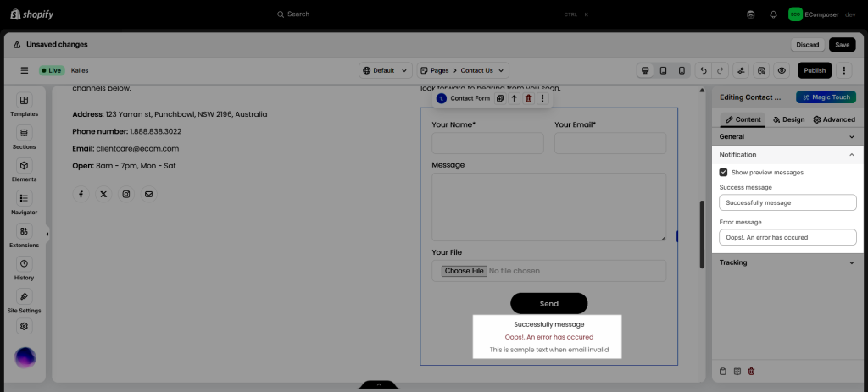Screen dimensions: 868x392
Task: Open the Default language dropdown
Action: click(385, 71)
